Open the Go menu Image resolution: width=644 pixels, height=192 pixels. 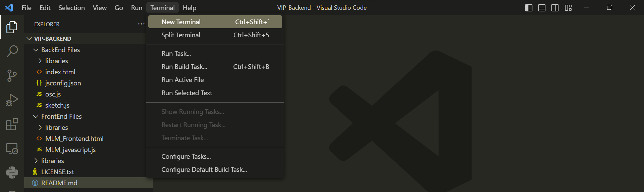119,7
